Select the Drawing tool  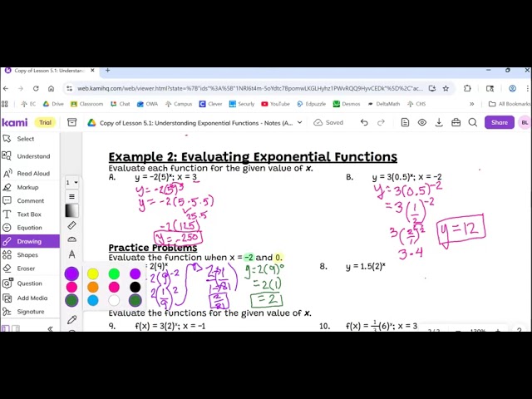(x=30, y=241)
